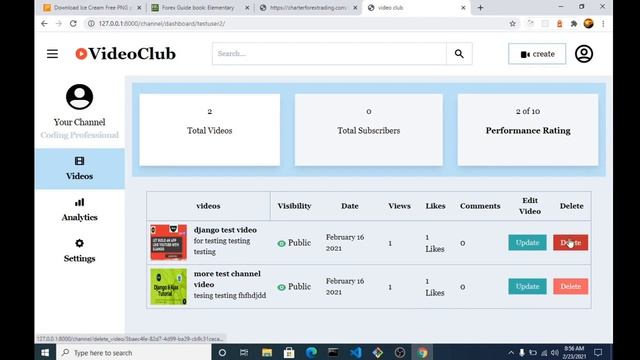Viewport: 640px width, 360px height.
Task: Click the Coding Professional channel name
Action: [x=80, y=135]
